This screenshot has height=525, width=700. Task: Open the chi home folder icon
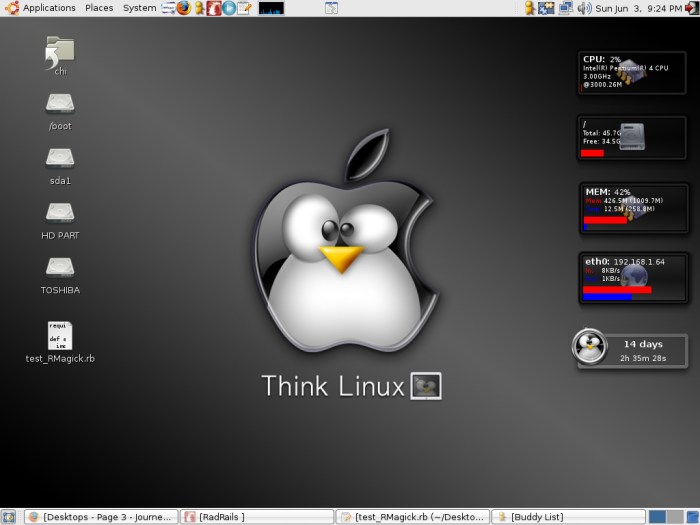pos(60,56)
